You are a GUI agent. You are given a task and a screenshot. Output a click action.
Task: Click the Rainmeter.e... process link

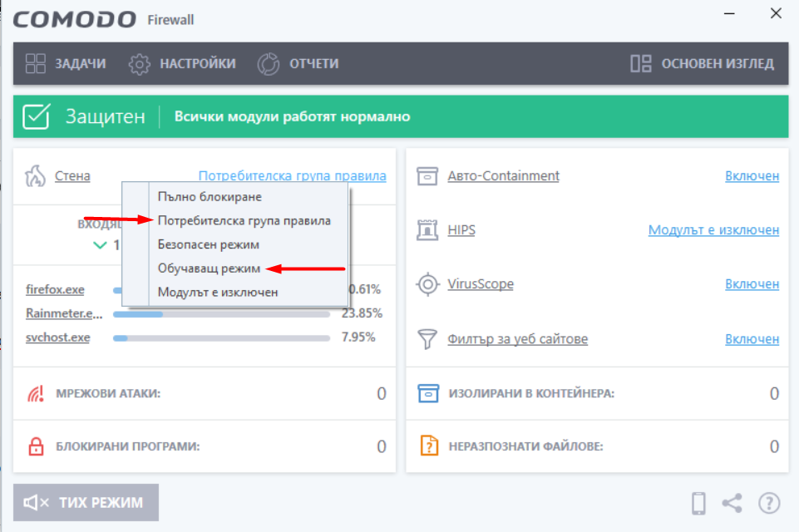[x=64, y=313]
